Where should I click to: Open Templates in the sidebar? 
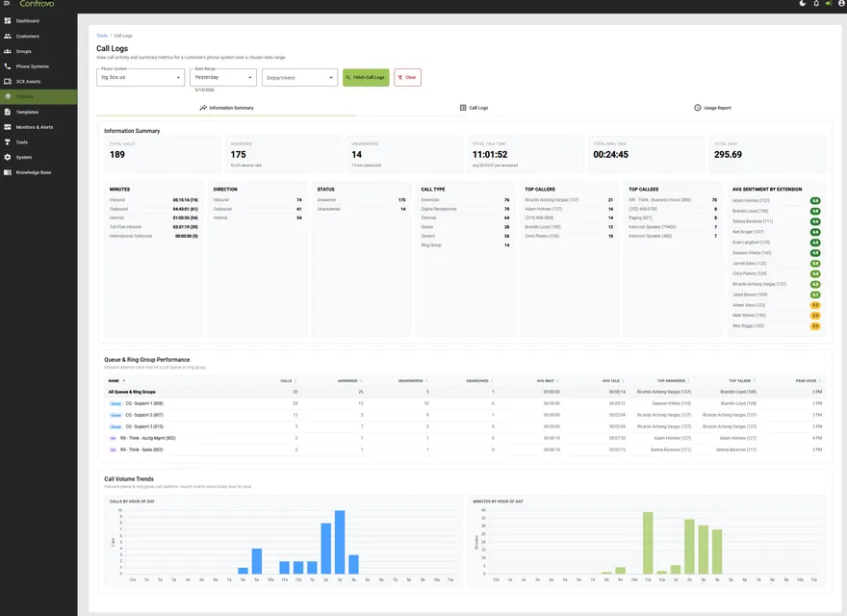click(x=38, y=112)
